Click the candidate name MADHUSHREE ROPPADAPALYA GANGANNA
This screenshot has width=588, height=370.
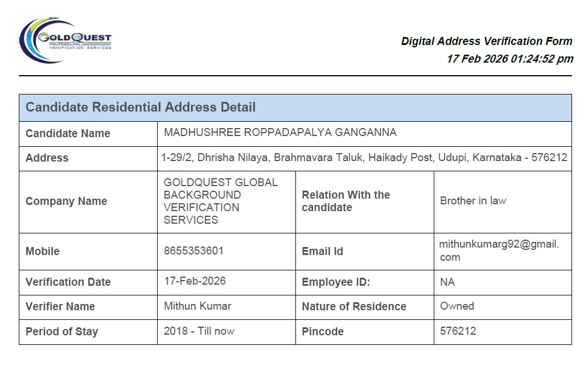(280, 133)
